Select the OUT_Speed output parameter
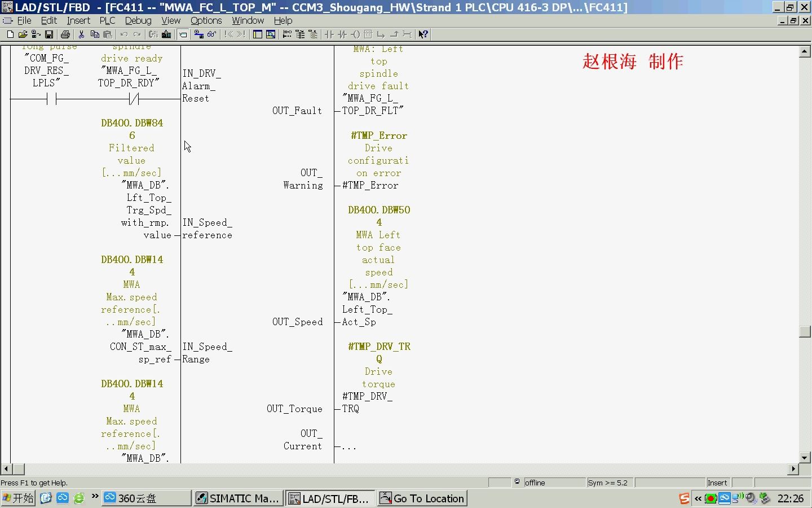This screenshot has width=812, height=508. pos(297,322)
